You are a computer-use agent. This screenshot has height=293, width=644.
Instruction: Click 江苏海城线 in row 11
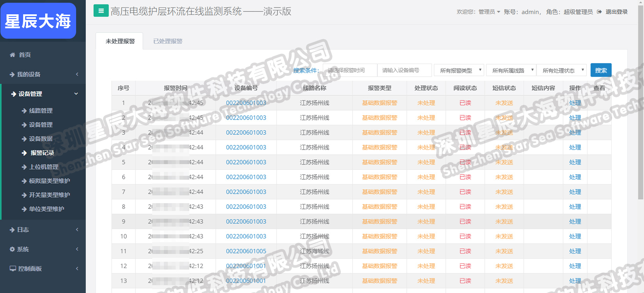pos(315,252)
